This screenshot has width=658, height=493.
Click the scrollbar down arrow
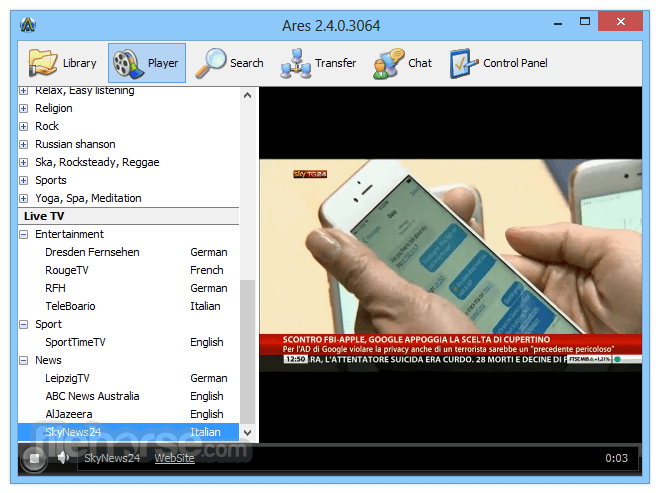248,433
